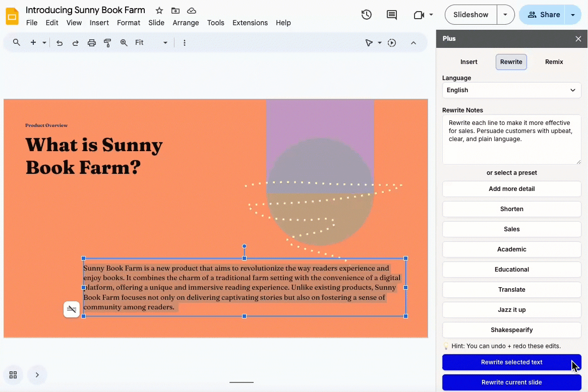Open the grid view of slides
The height and width of the screenshot is (392, 588).
point(13,375)
